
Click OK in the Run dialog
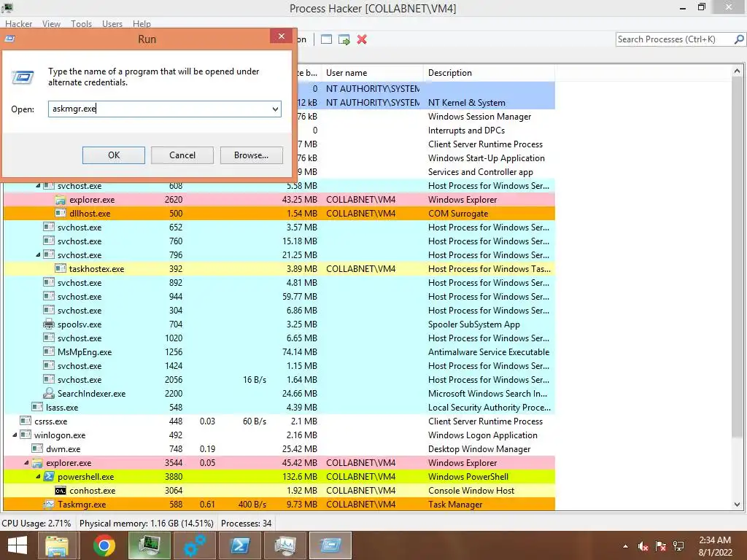pos(113,155)
